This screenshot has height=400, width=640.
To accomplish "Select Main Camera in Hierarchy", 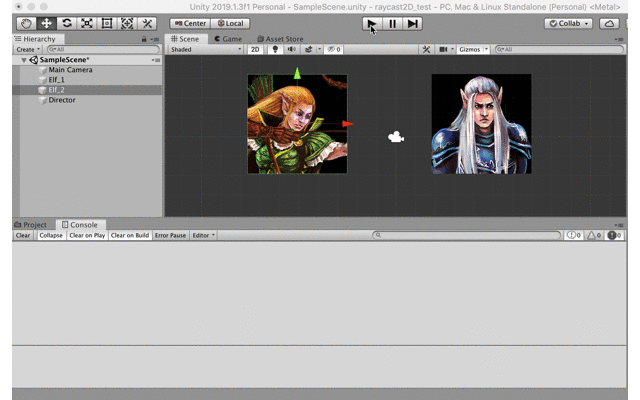I will [x=70, y=70].
